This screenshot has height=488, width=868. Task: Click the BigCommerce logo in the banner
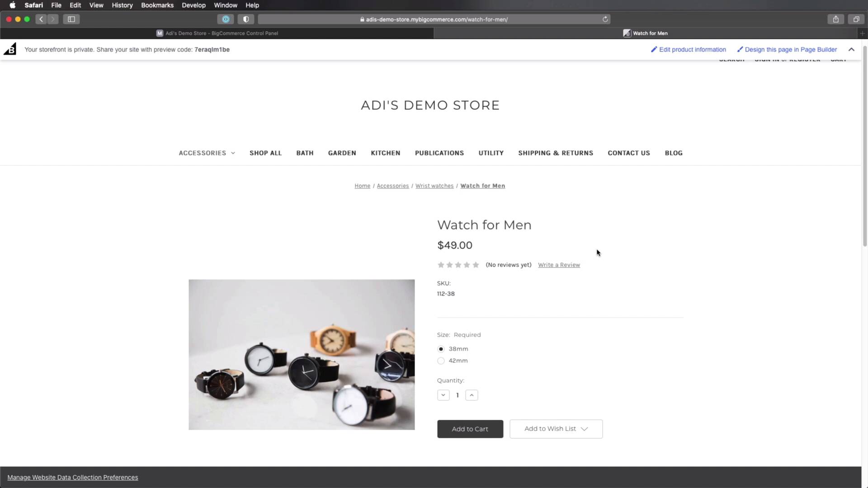(x=10, y=49)
